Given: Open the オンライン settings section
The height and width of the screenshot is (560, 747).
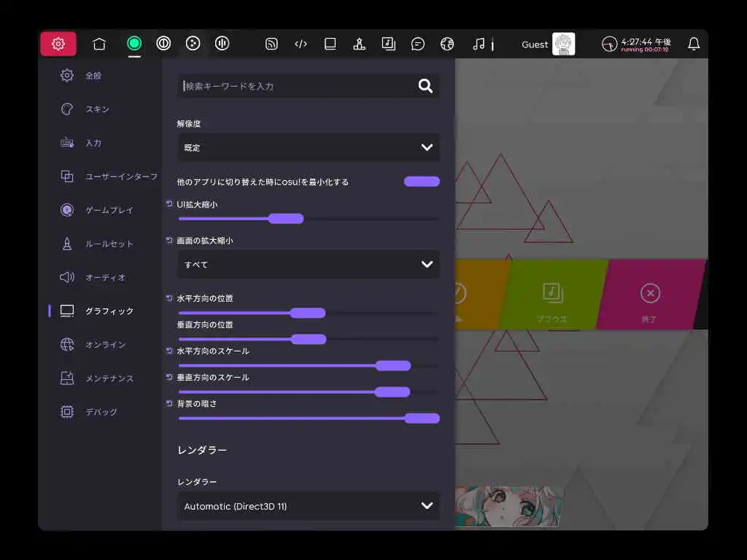Looking at the screenshot, I should [x=105, y=344].
